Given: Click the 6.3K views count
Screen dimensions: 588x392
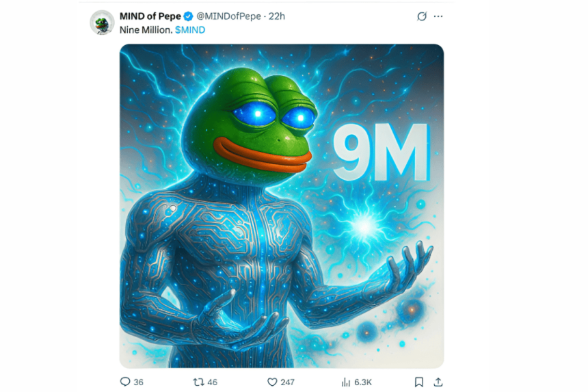Looking at the screenshot, I should (x=362, y=382).
